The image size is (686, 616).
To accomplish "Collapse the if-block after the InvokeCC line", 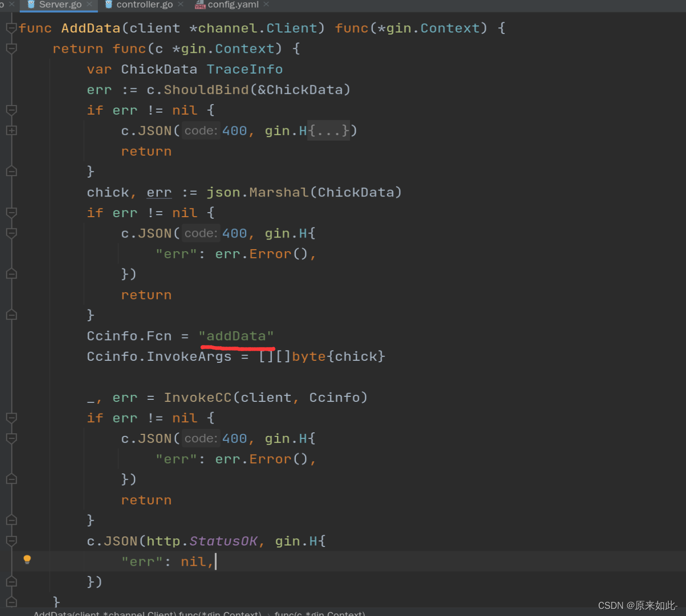I will (x=11, y=418).
